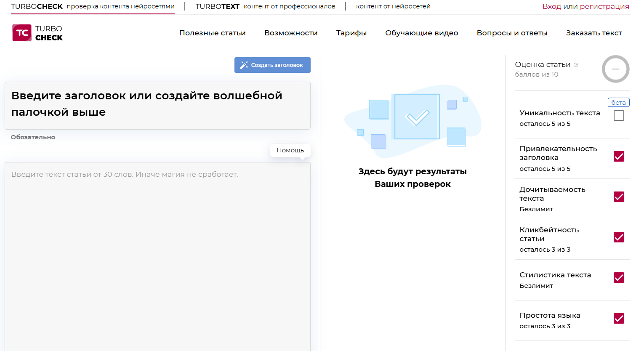Click the баллов из 10 text

tap(536, 74)
